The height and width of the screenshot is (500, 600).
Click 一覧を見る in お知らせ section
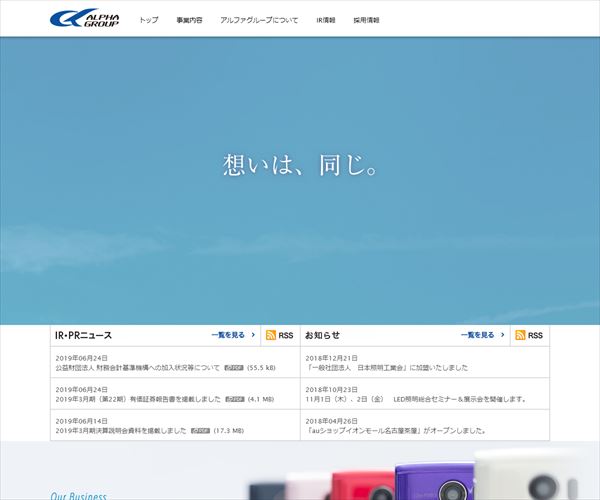(478, 335)
